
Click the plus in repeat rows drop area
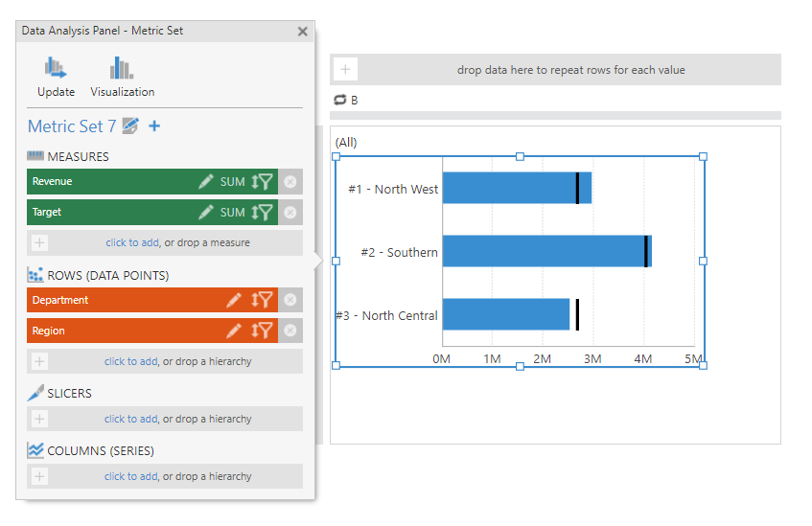(345, 70)
